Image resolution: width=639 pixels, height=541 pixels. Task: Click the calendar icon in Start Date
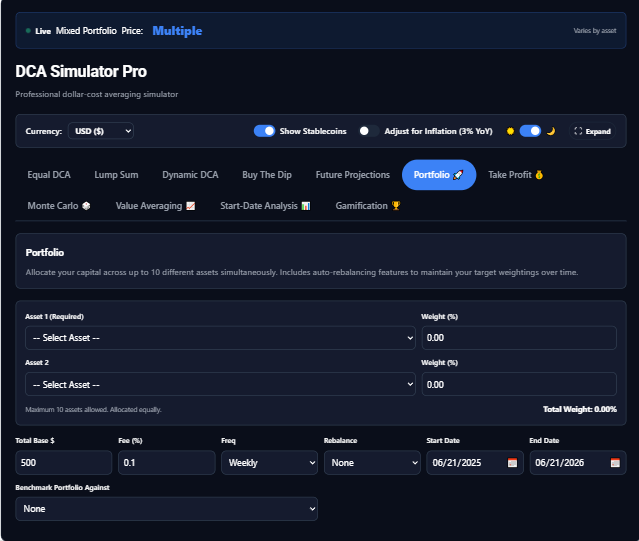[x=512, y=463]
